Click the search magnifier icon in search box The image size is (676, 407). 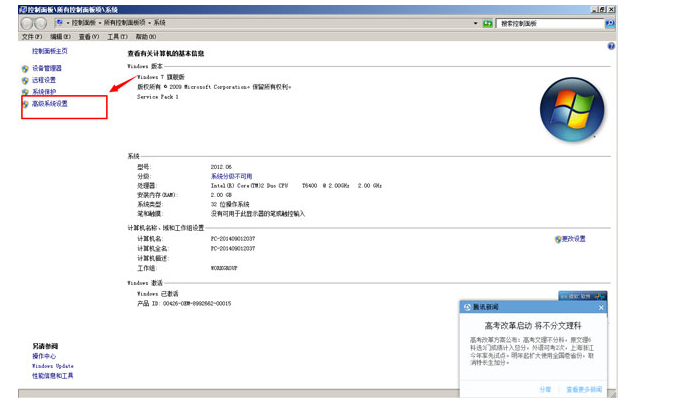pos(610,22)
